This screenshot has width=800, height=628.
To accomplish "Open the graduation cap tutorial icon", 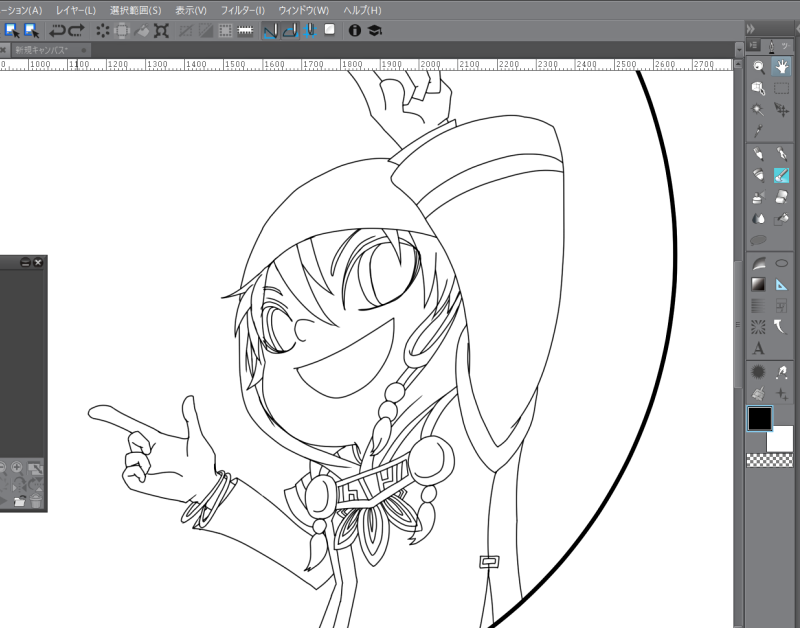I will point(374,31).
